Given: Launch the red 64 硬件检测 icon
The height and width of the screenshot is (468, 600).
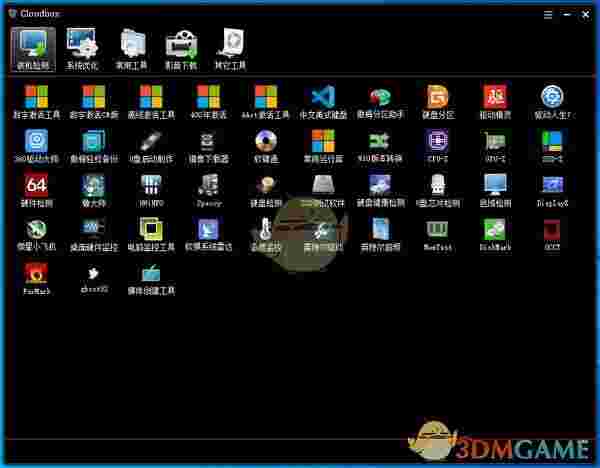Looking at the screenshot, I should (x=36, y=185).
